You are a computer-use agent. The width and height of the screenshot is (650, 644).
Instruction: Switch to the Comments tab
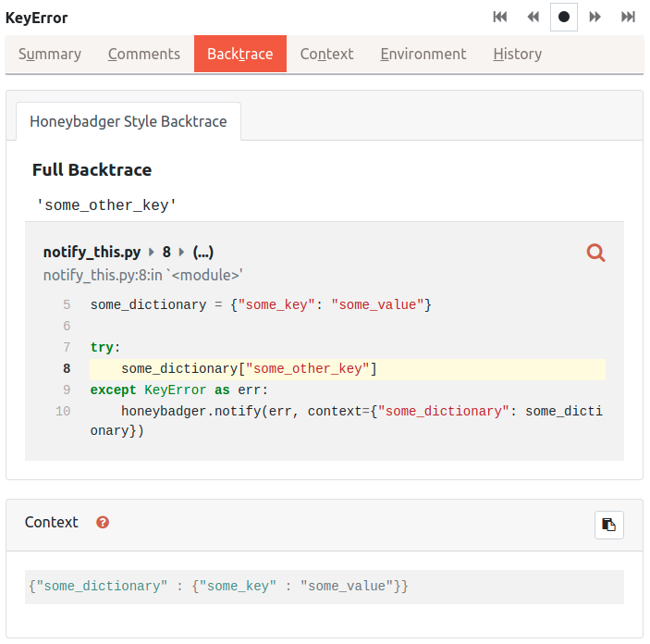[144, 54]
